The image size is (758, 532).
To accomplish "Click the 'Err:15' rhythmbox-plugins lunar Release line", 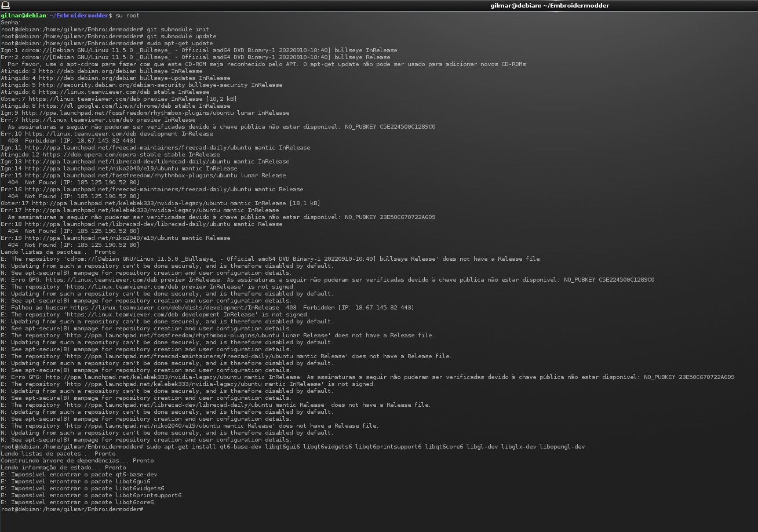I will [x=143, y=176].
